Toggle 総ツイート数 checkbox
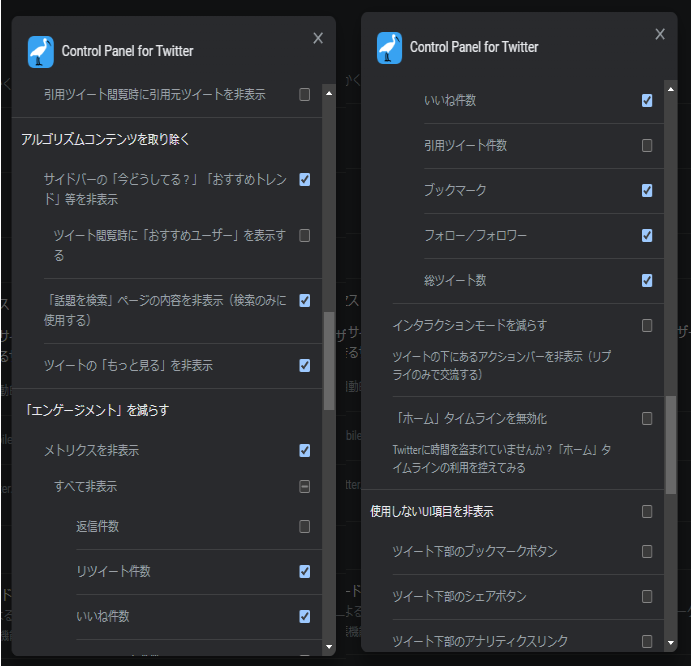This screenshot has height=666, width=691. (x=647, y=280)
